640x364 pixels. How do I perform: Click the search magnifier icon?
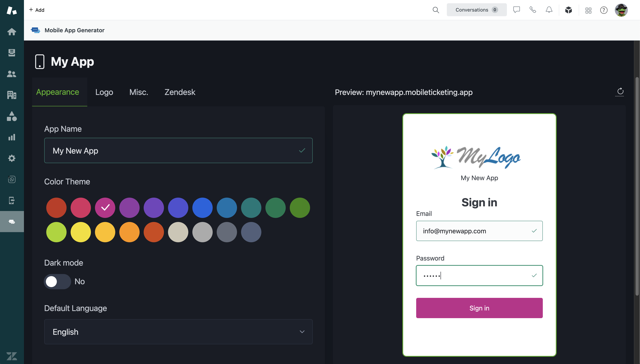coord(436,10)
